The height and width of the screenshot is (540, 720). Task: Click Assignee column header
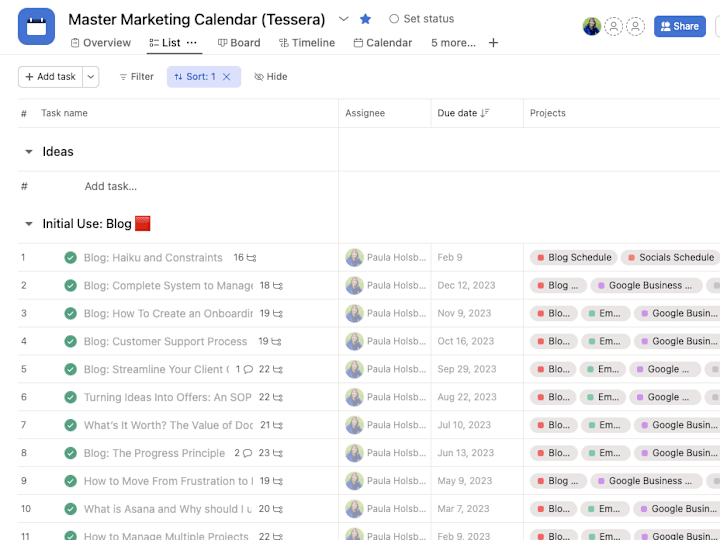pos(365,113)
